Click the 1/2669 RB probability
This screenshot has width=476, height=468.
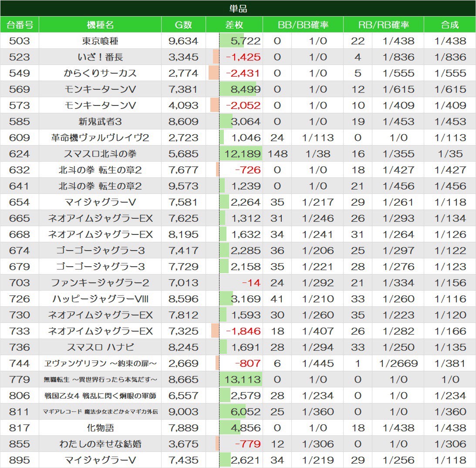tap(398, 363)
